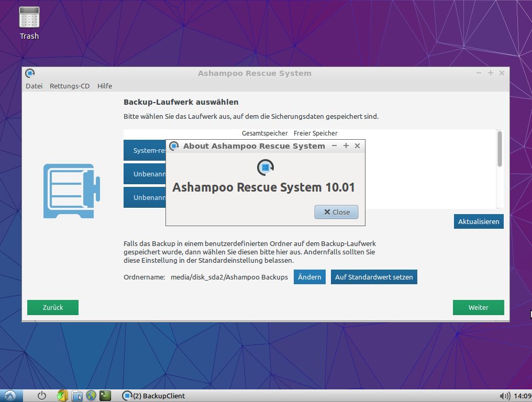This screenshot has width=532, height=402.
Task: Proceed with the Weiter button
Action: tap(479, 307)
